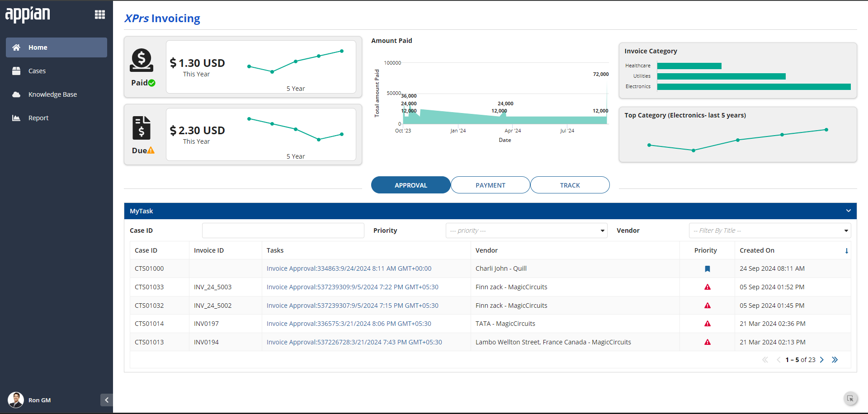868x414 pixels.
Task: Collapse the sidebar with the arrow button
Action: [x=107, y=400]
